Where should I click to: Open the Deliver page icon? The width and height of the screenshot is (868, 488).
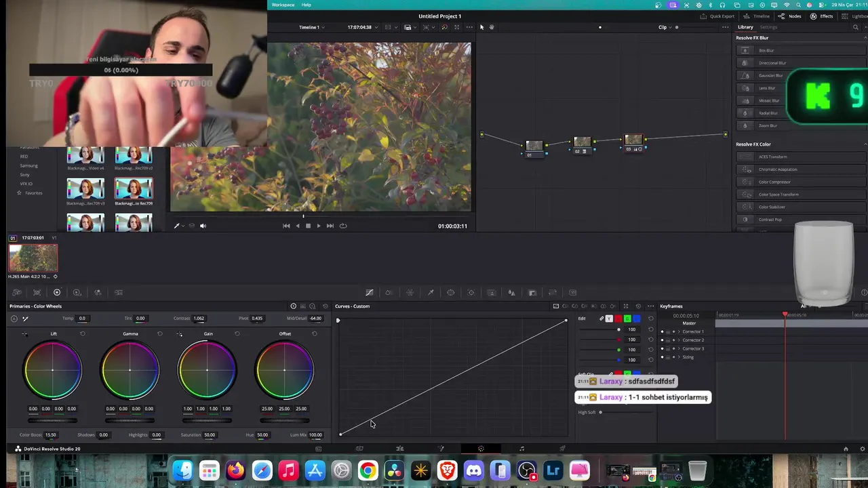tap(562, 449)
